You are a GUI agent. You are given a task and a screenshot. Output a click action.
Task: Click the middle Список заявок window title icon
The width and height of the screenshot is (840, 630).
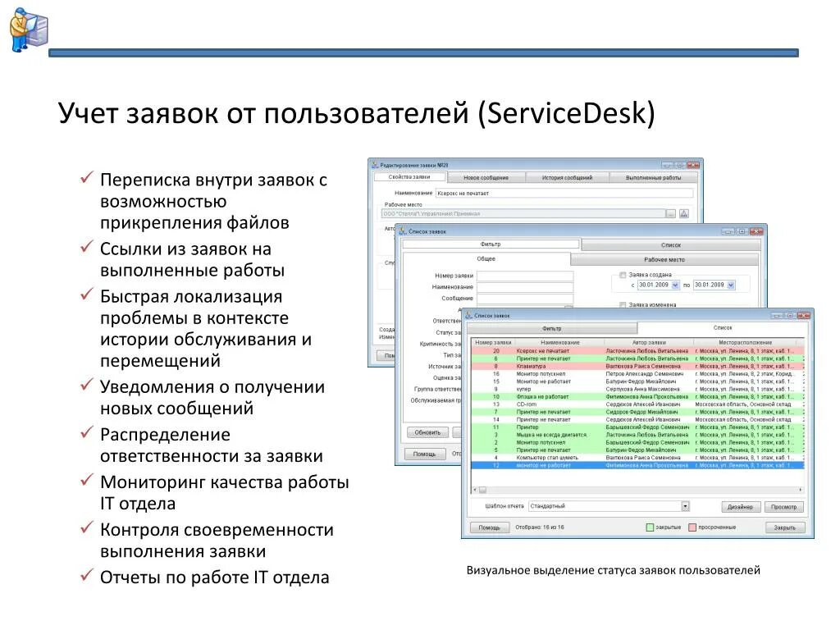(402, 231)
